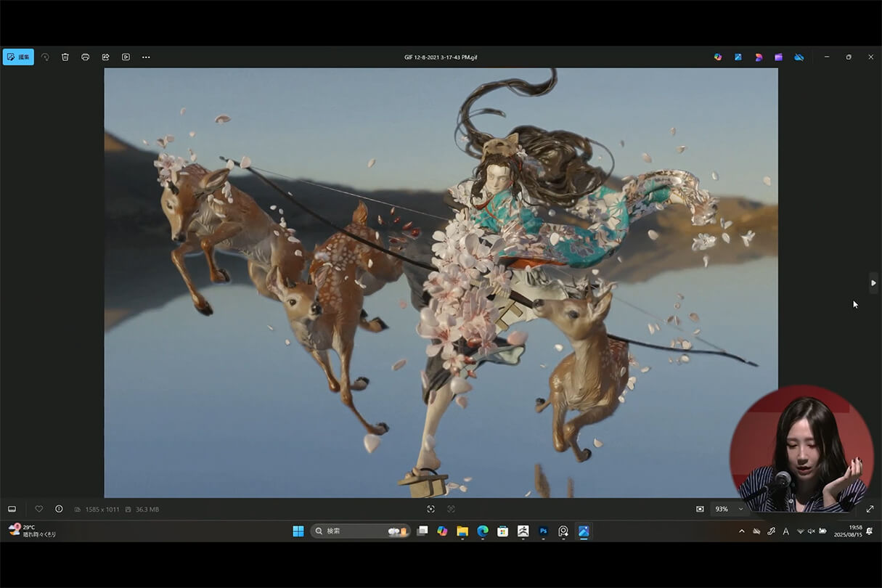Open OneDrive icon in the title bar
Screen dimensions: 882x588
[x=799, y=57]
